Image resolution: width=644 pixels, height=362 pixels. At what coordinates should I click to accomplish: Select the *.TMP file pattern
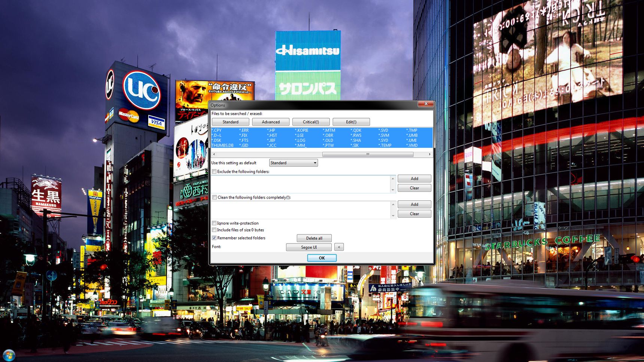tap(412, 130)
